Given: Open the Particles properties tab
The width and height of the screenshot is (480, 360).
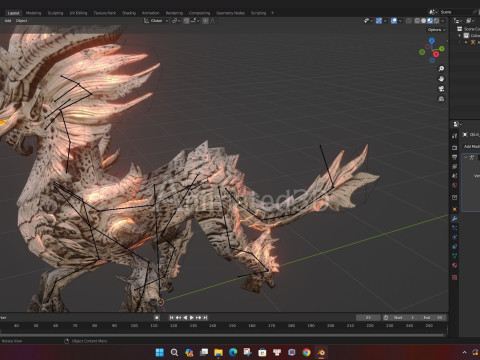Looking at the screenshot, I should [x=454, y=228].
